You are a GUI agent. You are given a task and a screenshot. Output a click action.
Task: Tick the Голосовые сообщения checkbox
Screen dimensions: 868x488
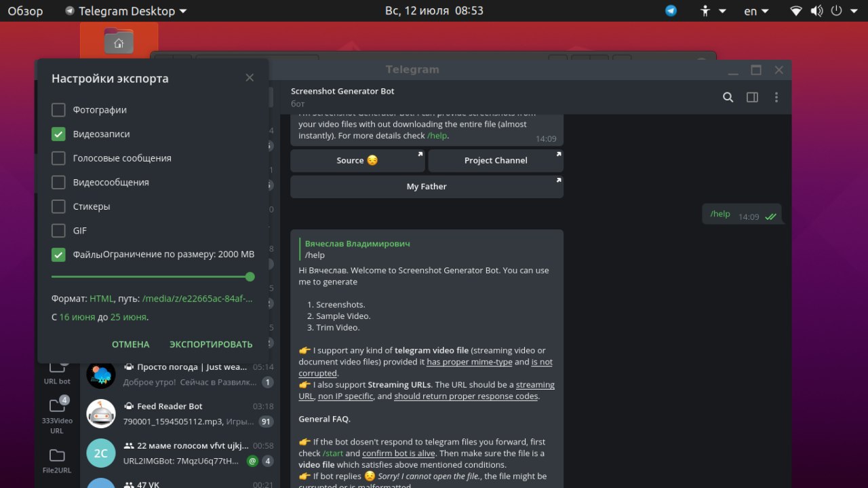click(58, 158)
